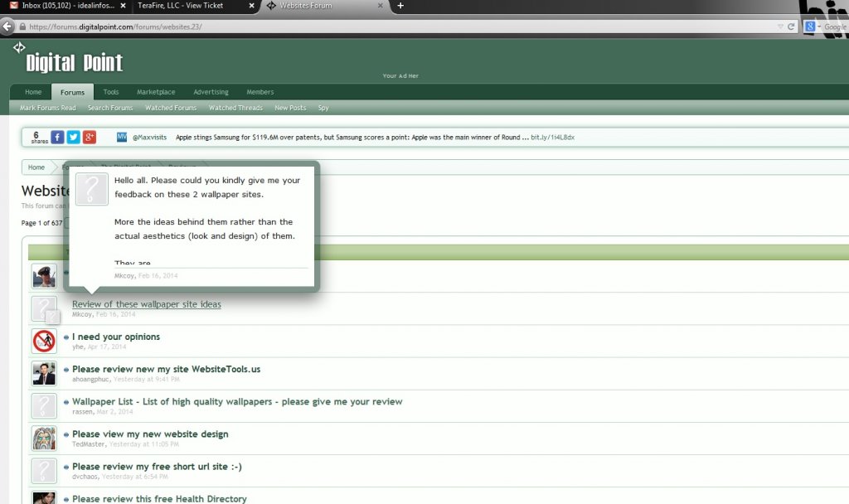The image size is (849, 504).
Task: Open the Home nav tab
Action: pyautogui.click(x=33, y=92)
